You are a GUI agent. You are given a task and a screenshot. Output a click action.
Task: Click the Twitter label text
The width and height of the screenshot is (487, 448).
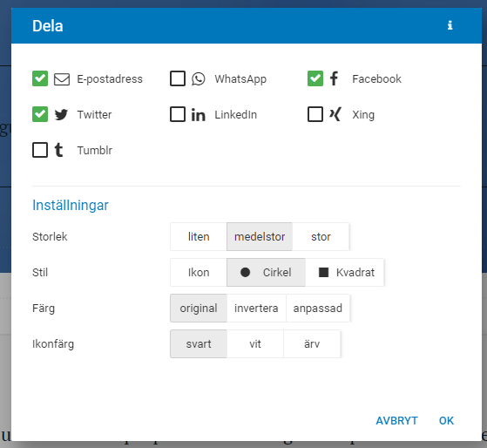[94, 115]
